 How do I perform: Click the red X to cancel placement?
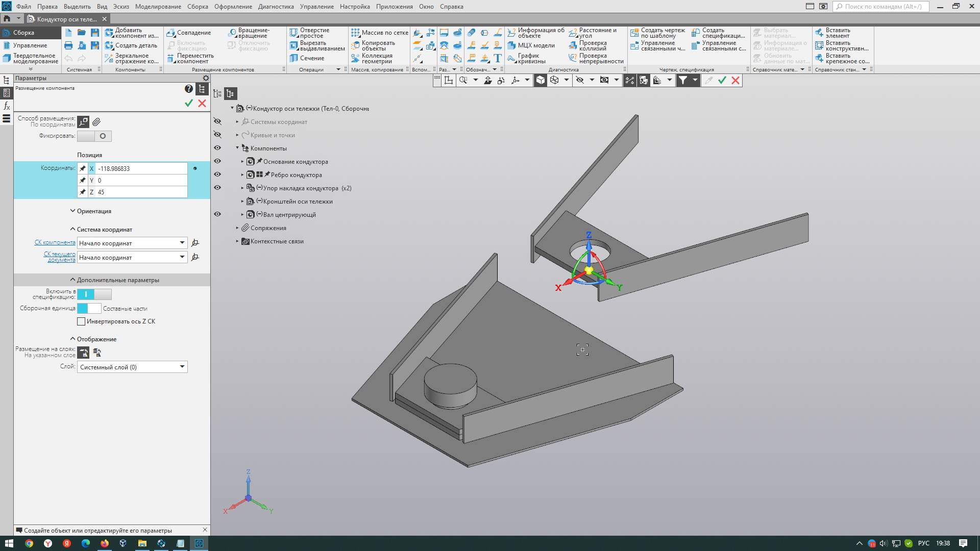pyautogui.click(x=202, y=103)
